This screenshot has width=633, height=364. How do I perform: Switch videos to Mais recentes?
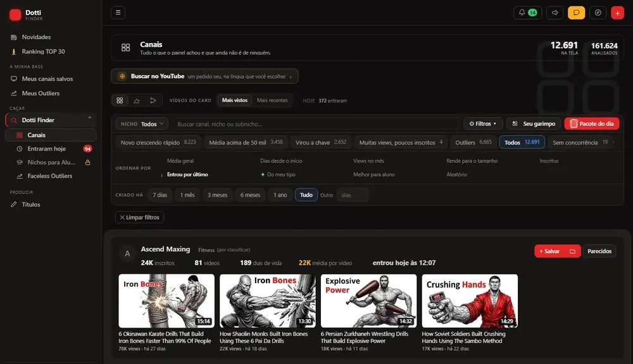point(272,100)
